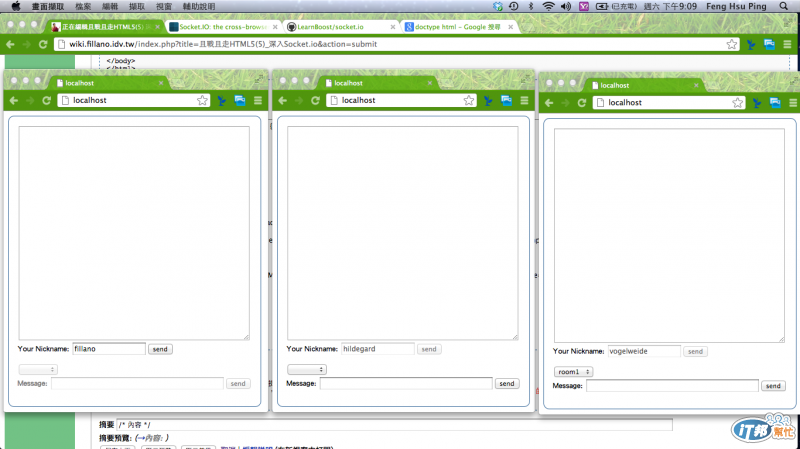This screenshot has height=449, width=800.
Task: Open volume control in menu bar
Action: [x=566, y=6]
